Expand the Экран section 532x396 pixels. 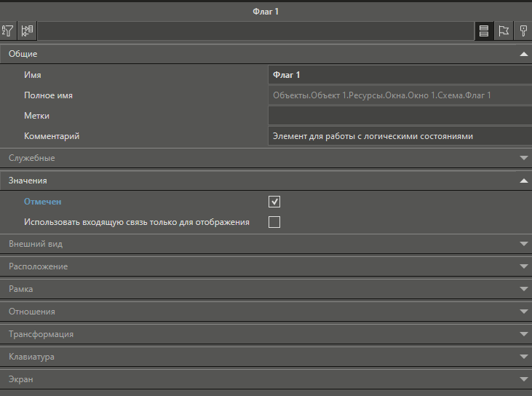(523, 379)
